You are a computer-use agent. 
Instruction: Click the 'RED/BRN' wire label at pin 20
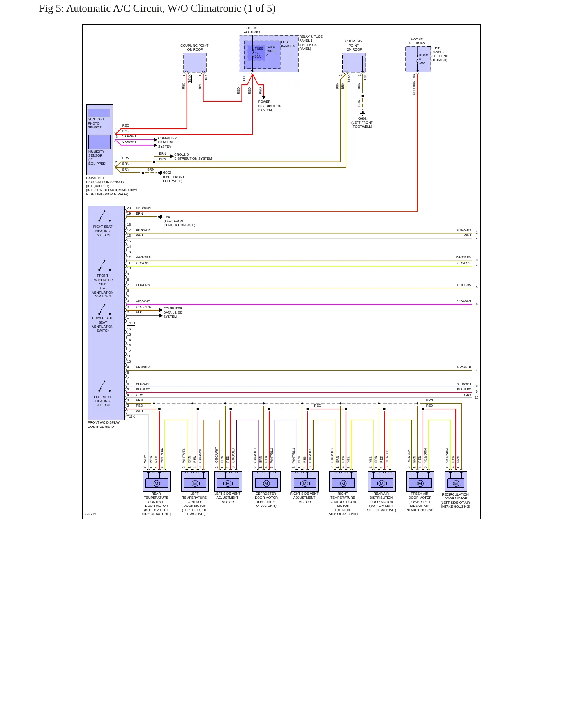click(x=143, y=208)
